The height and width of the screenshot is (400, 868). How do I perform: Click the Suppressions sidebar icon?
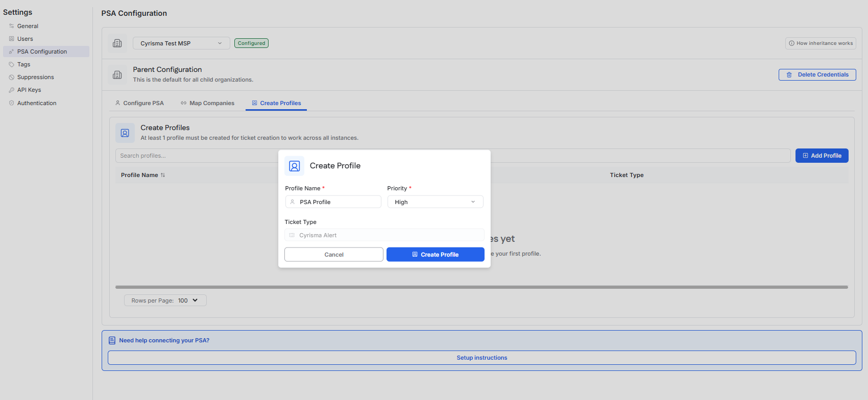pos(11,77)
